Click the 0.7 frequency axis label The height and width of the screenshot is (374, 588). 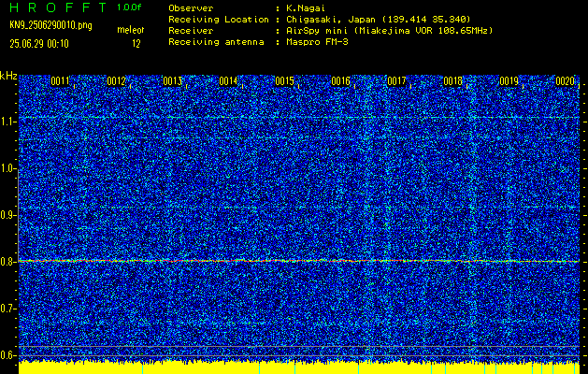point(7,309)
